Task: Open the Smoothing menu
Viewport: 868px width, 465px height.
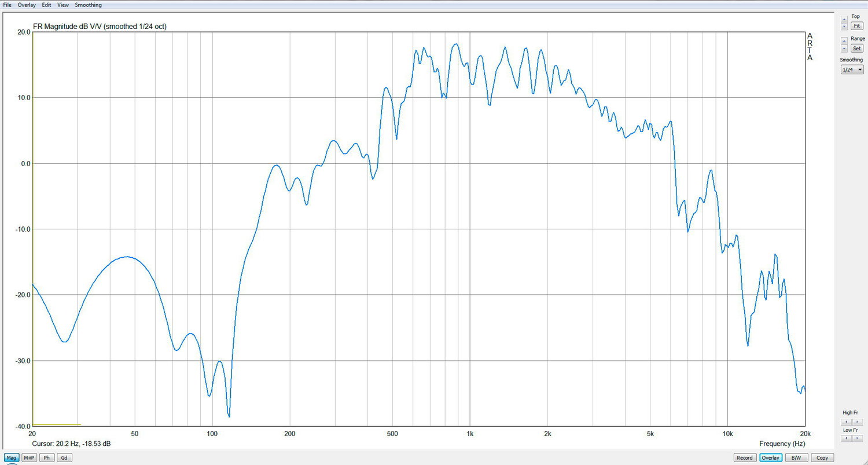Action: [89, 5]
